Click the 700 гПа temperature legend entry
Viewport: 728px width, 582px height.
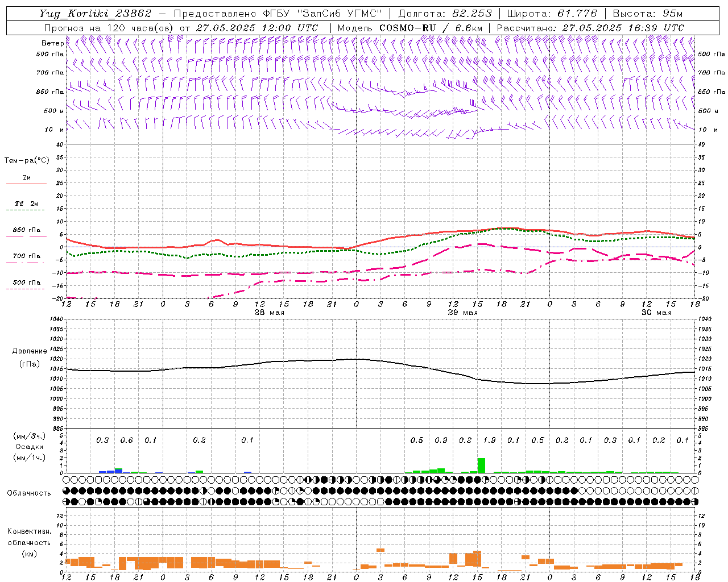[x=26, y=256]
